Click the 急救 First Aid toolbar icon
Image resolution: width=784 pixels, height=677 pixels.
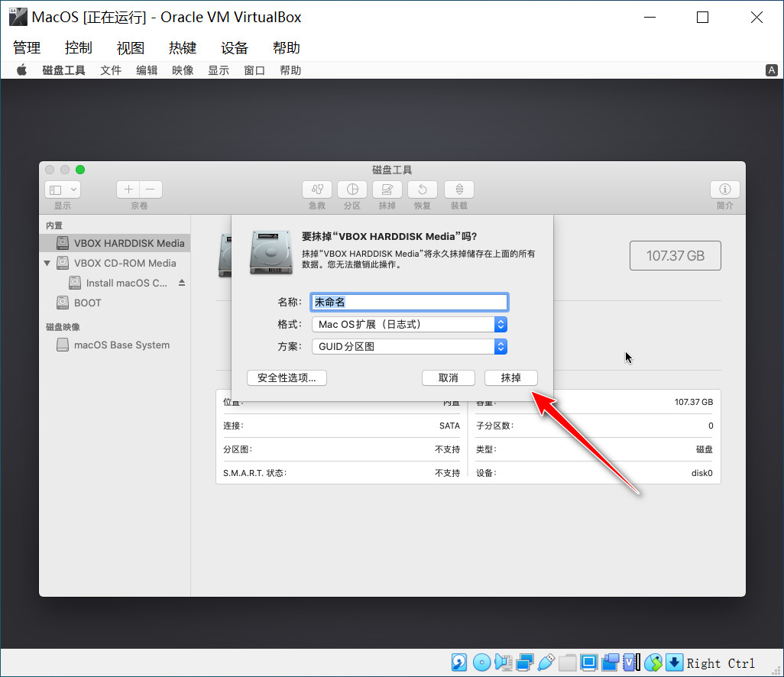pos(317,189)
